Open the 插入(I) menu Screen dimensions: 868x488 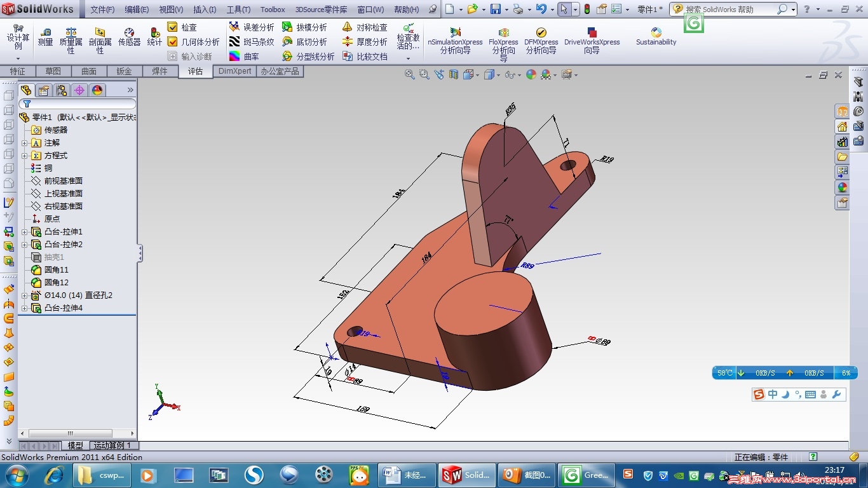204,10
